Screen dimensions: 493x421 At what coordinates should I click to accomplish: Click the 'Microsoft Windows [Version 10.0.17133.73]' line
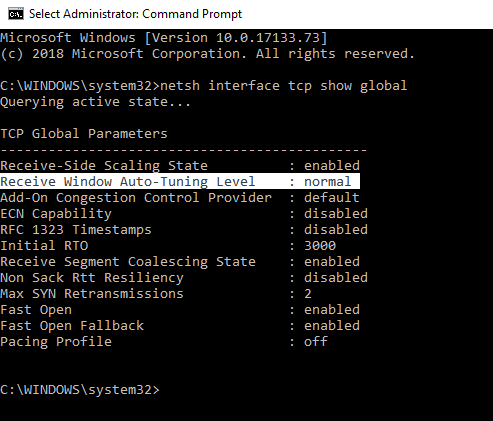(164, 38)
